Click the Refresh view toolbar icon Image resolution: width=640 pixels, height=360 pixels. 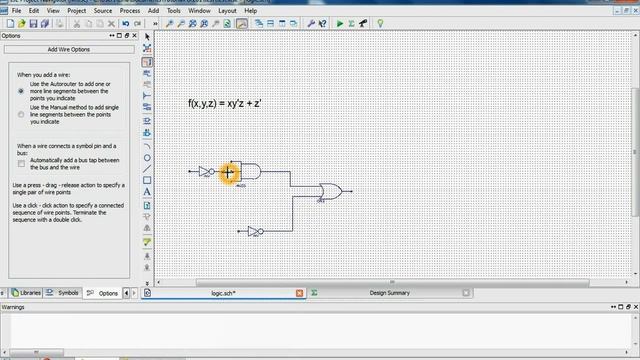[227, 24]
